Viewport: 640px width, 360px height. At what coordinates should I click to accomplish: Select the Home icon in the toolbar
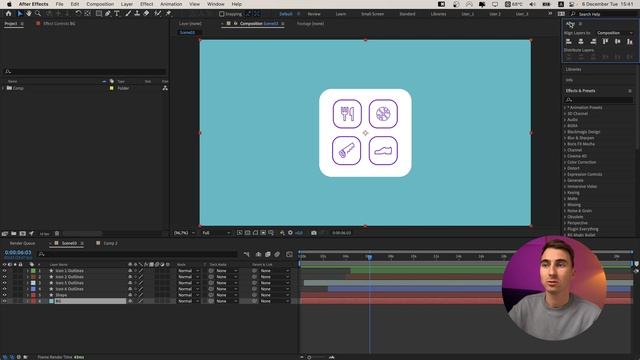[x=8, y=13]
